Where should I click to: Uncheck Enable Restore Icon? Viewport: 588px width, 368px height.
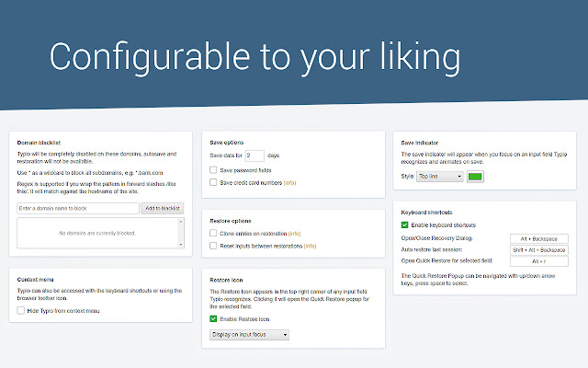click(214, 318)
